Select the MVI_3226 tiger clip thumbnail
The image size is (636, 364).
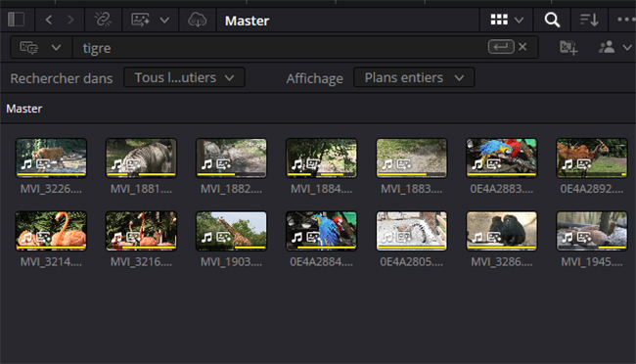point(51,158)
